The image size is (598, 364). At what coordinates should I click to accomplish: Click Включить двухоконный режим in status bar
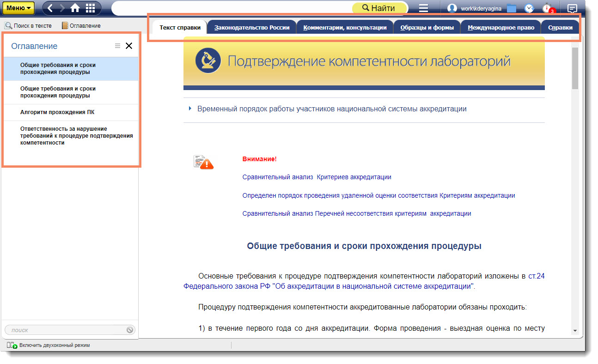point(49,345)
